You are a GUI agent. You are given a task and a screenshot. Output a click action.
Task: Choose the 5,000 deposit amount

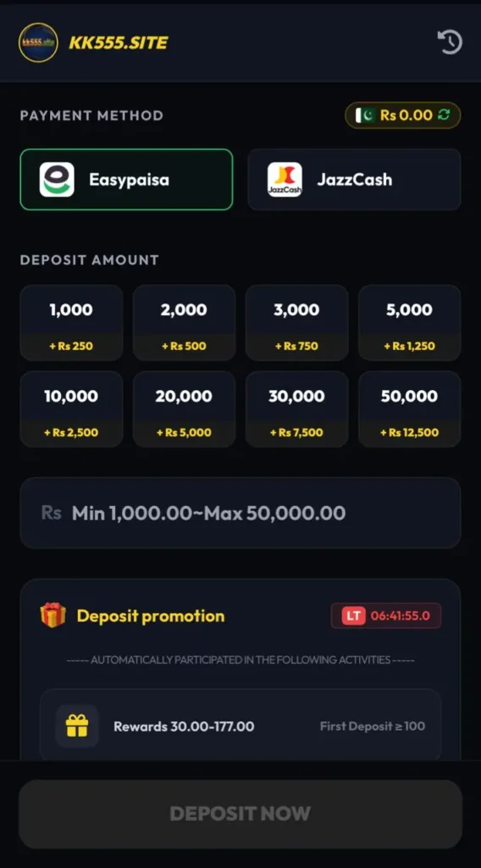pyautogui.click(x=410, y=323)
